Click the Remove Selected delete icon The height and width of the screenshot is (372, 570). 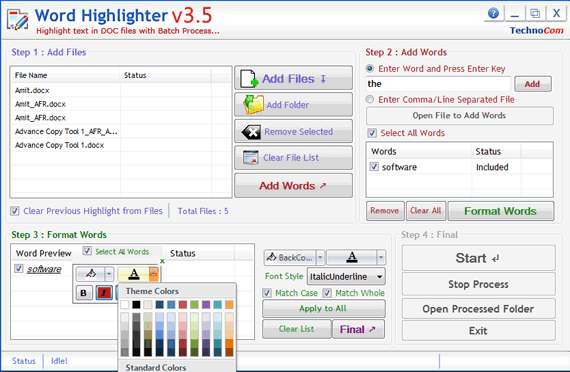251,132
